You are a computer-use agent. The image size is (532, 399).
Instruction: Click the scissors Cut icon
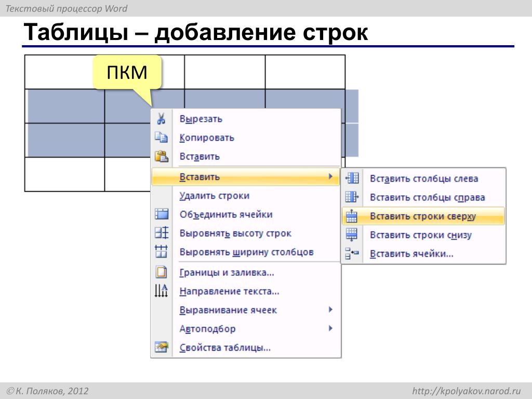coord(161,119)
